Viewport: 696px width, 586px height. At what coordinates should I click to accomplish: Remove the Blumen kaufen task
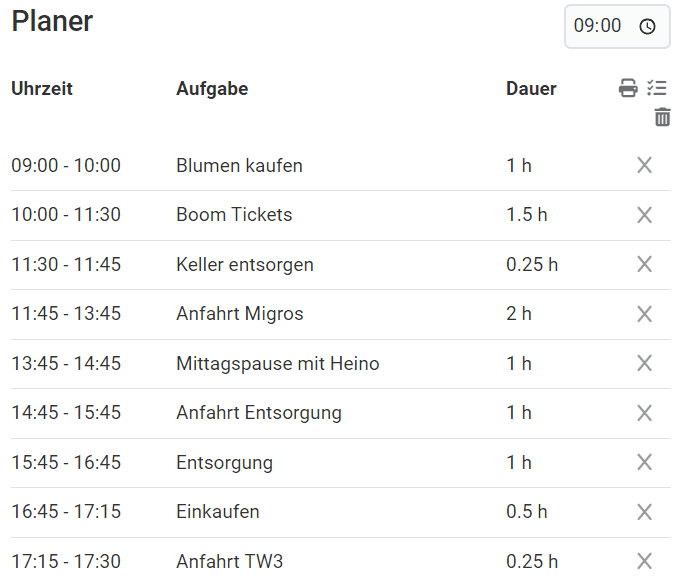pyautogui.click(x=645, y=165)
